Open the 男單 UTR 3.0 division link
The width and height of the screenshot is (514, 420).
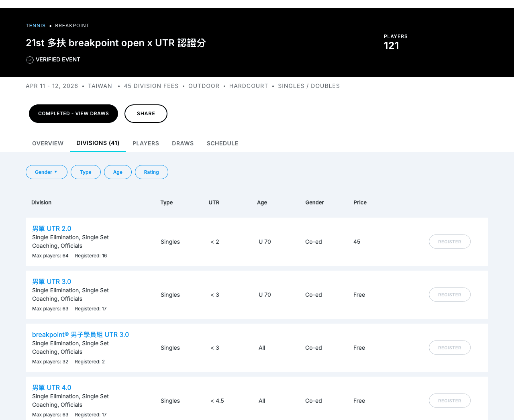(52, 281)
